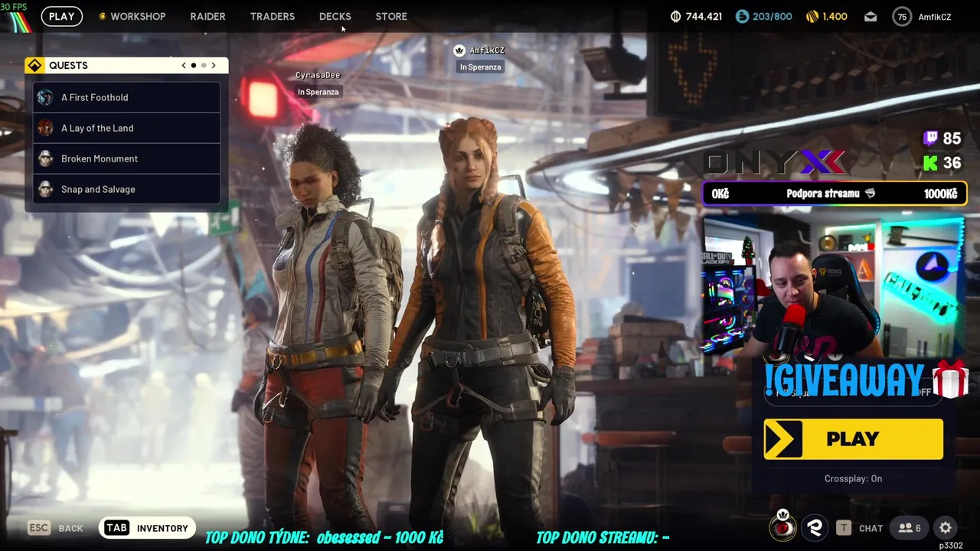This screenshot has width=980, height=551.
Task: Click the blue stash capacity icon
Action: pyautogui.click(x=742, y=16)
